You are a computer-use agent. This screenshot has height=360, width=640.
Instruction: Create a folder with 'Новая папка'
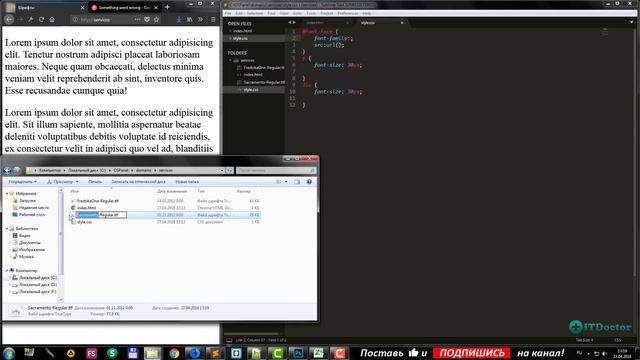click(187, 182)
